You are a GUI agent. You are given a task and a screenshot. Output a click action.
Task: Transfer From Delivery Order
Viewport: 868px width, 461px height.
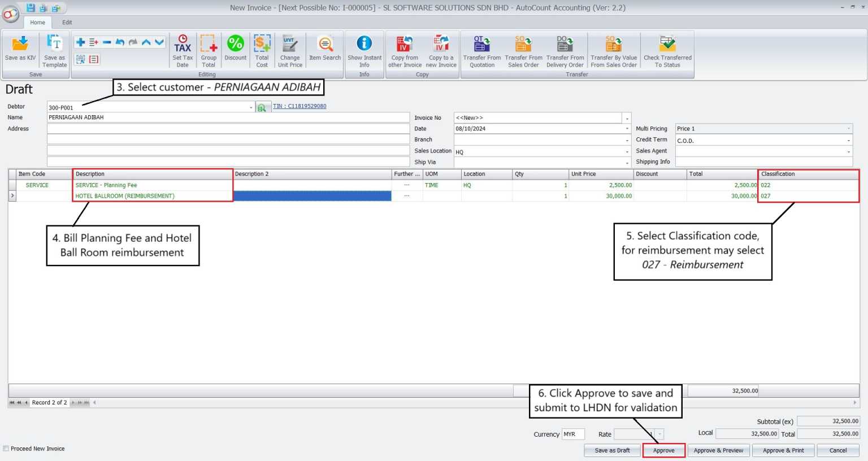pyautogui.click(x=565, y=51)
